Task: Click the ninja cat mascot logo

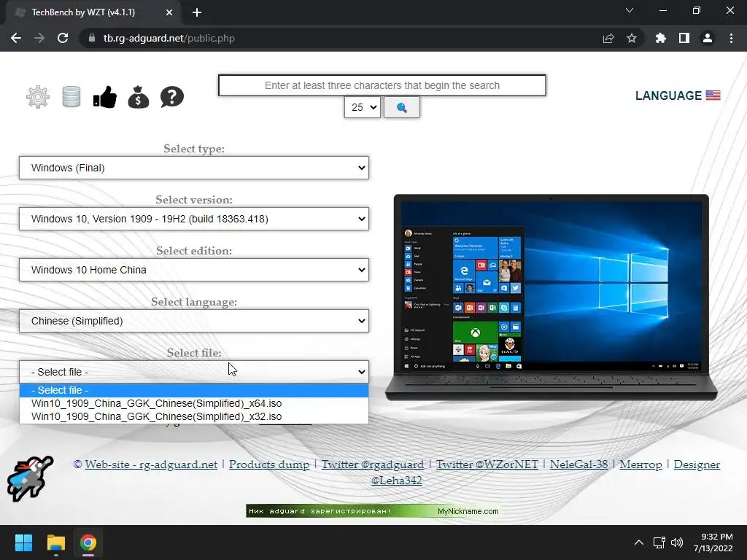Action: pos(29,478)
